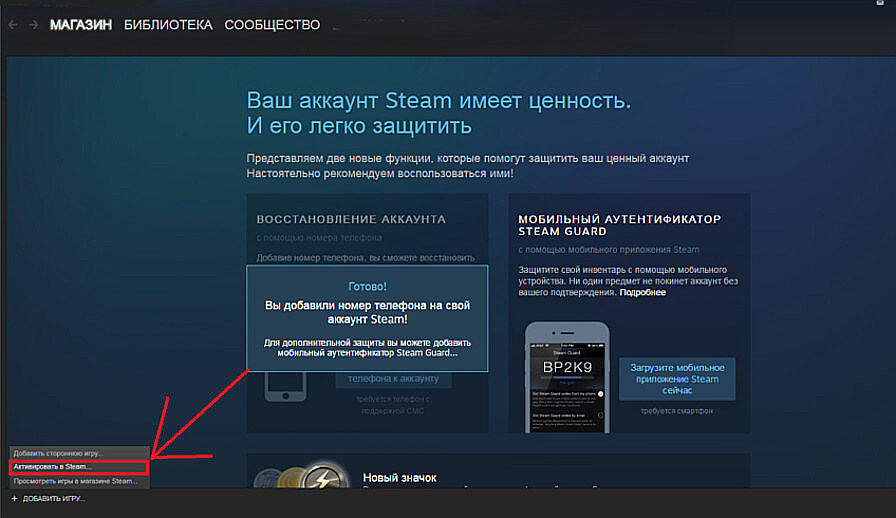Screen dimensions: 896x518
Task: Click the plus icon beside ДОБАВИТЬ ИГРУ
Action: [x=14, y=498]
